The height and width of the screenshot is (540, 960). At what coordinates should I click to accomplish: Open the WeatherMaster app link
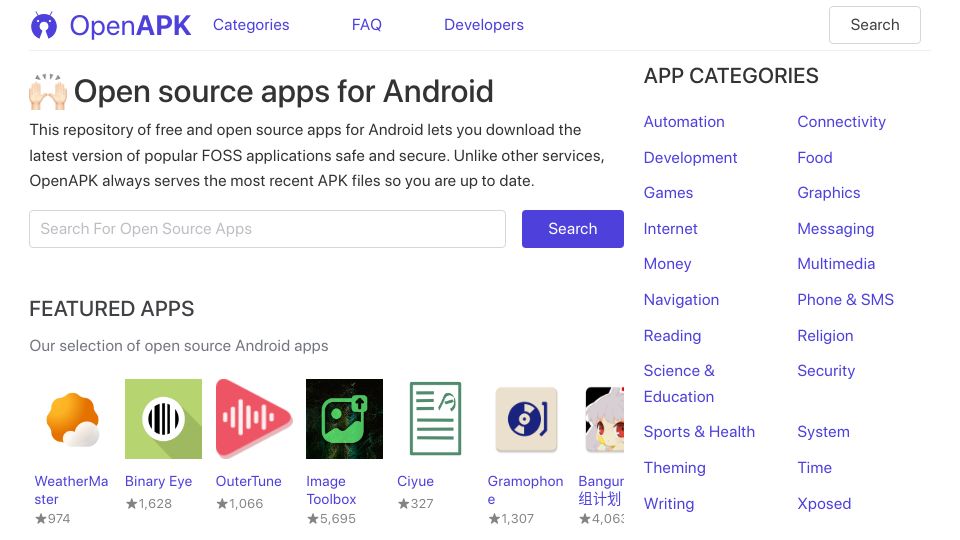[71, 490]
